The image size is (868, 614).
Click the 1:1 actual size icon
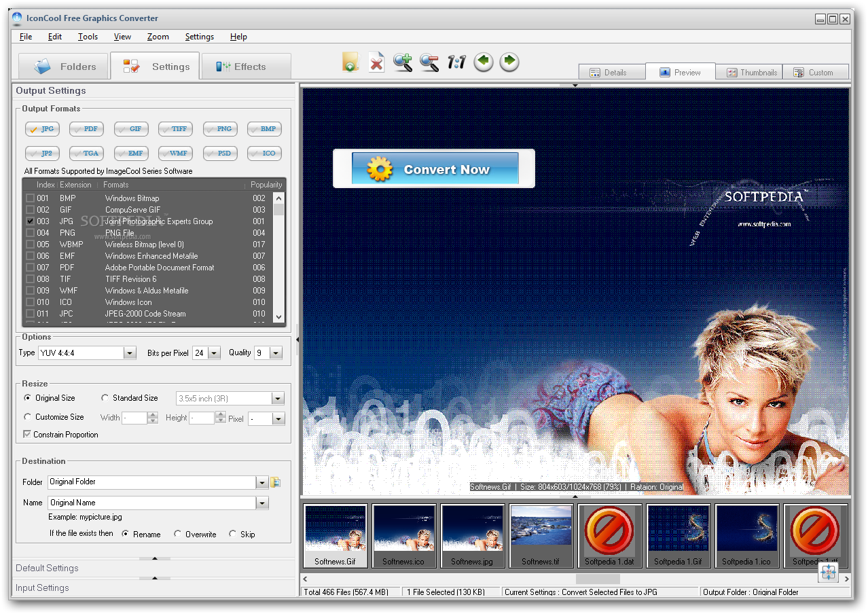tap(456, 63)
